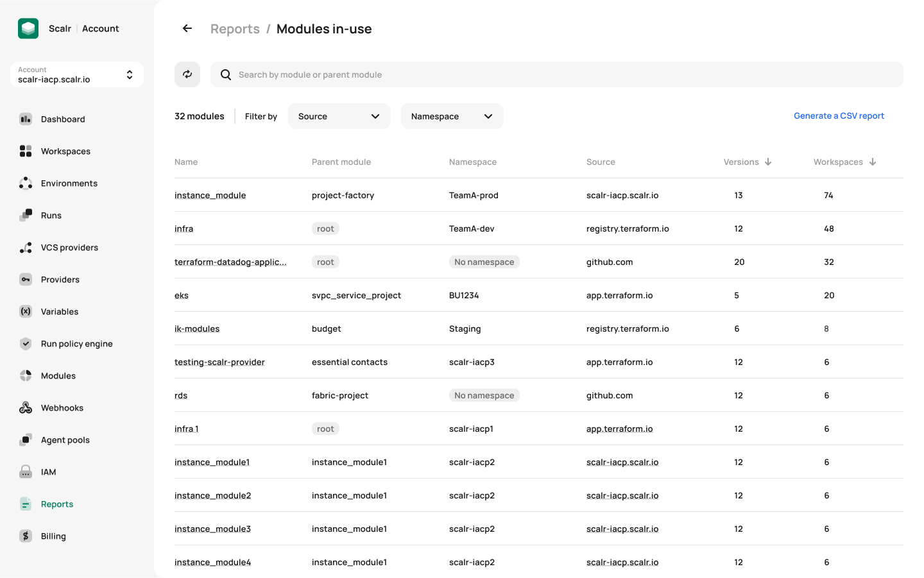Open instance_module3 module link
The height and width of the screenshot is (578, 924).
pyautogui.click(x=212, y=529)
